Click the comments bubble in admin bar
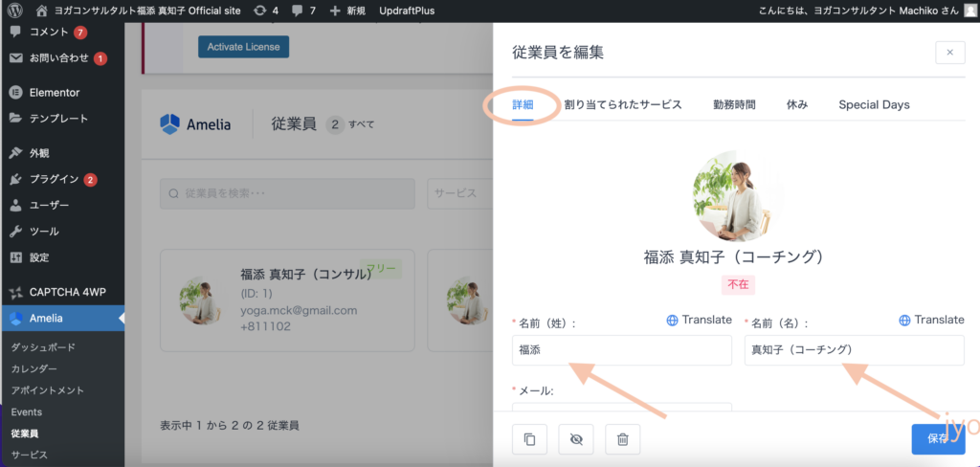The width and height of the screenshot is (980, 467). point(299,11)
